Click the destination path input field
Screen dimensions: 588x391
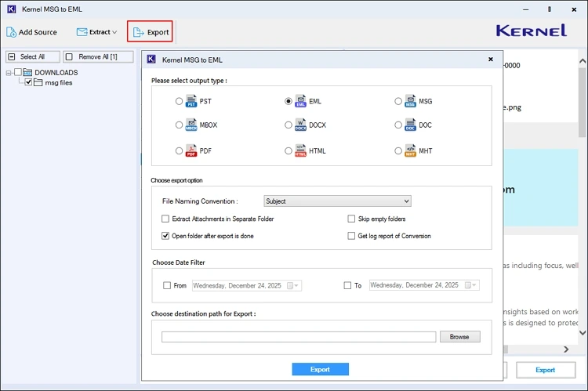point(299,337)
